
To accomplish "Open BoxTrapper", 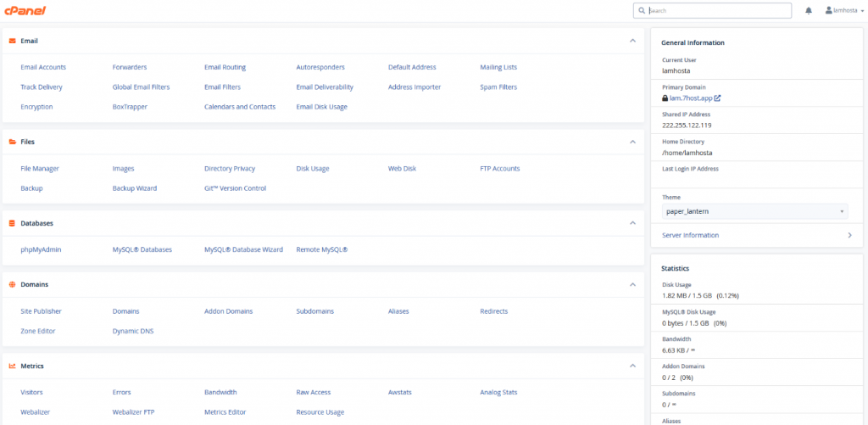I will click(x=130, y=107).
